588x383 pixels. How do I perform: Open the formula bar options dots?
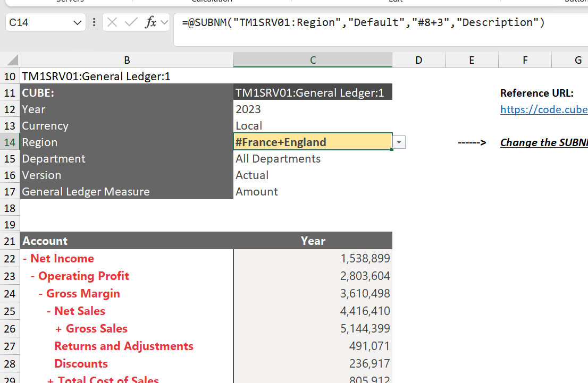(94, 22)
